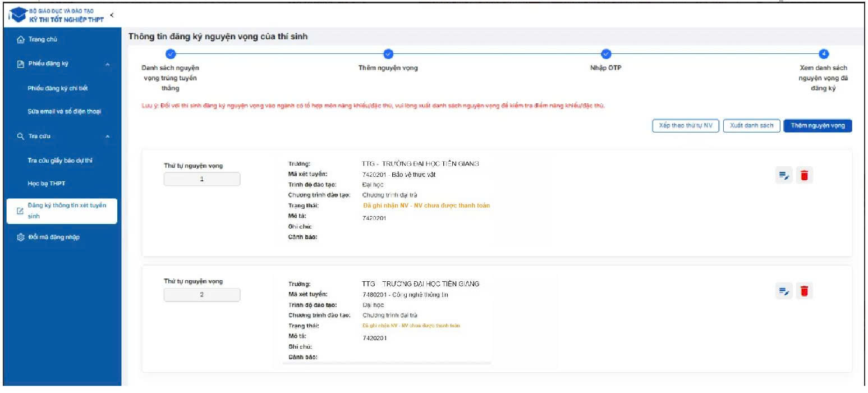Click the order number field showing 1
The height and width of the screenshot is (393, 868).
point(201,179)
